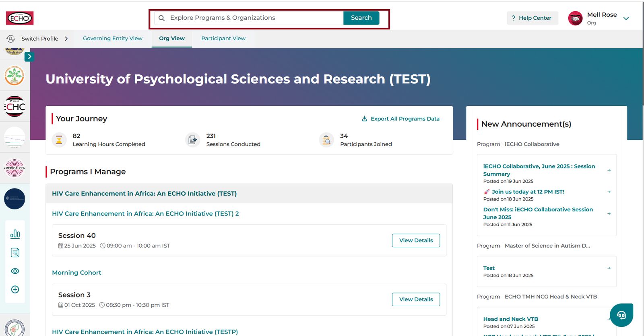The width and height of the screenshot is (644, 336).
Task: Click the University of Psychological Sciences and Research heading
Action: click(238, 79)
